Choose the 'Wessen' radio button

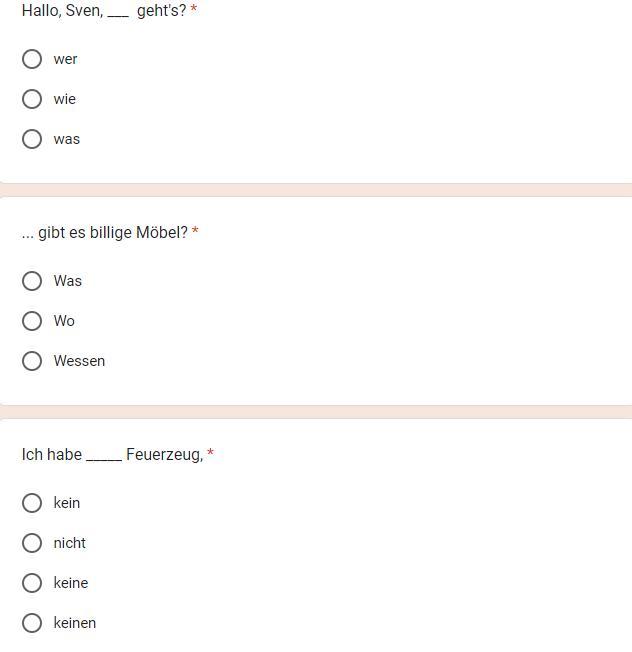[32, 361]
